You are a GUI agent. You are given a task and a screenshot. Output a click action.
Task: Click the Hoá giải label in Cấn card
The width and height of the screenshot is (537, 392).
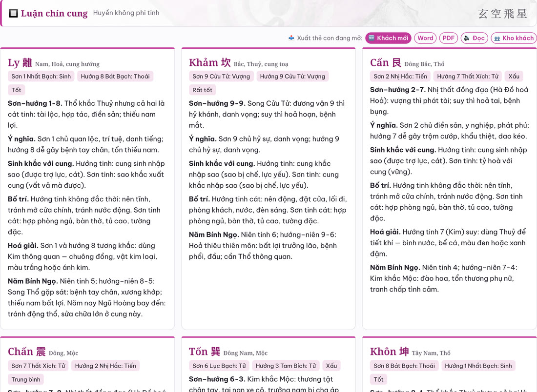click(385, 232)
